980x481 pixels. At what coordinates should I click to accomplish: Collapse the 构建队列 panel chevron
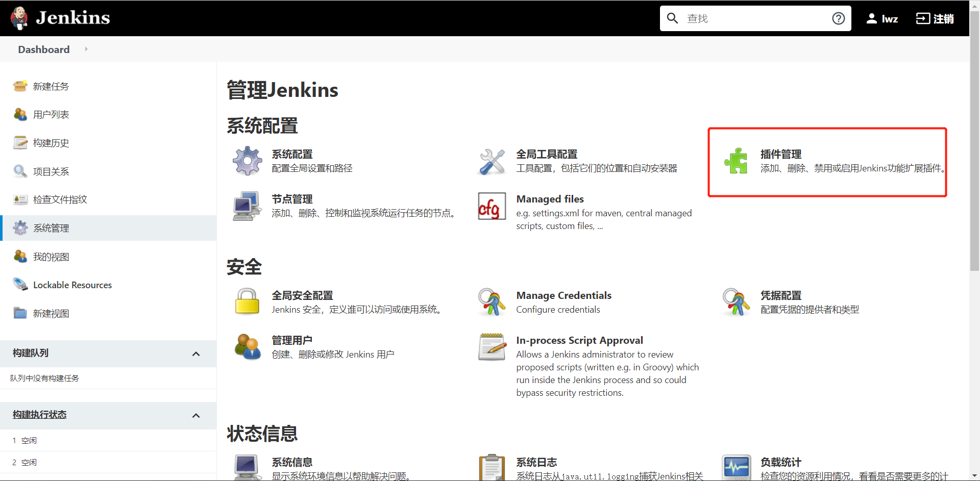196,353
